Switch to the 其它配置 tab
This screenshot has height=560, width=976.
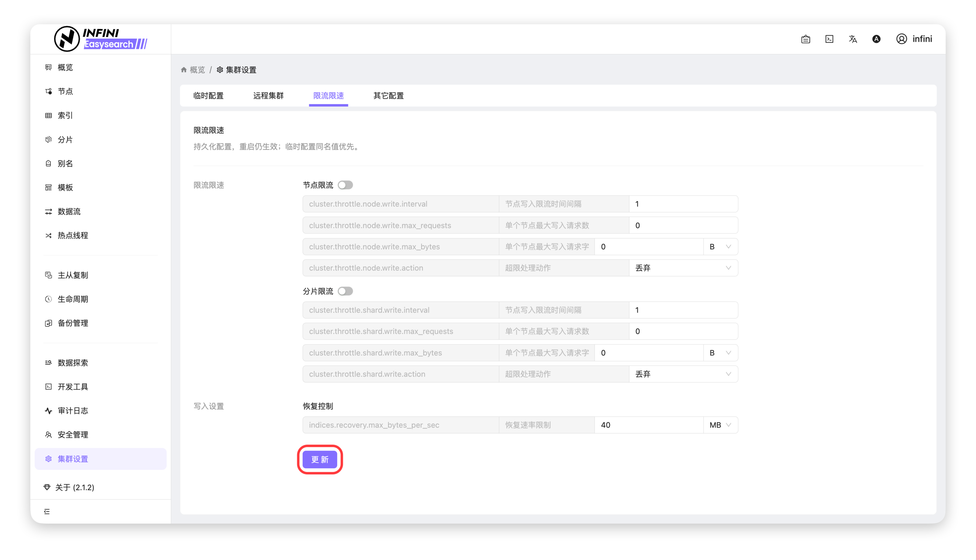[388, 95]
